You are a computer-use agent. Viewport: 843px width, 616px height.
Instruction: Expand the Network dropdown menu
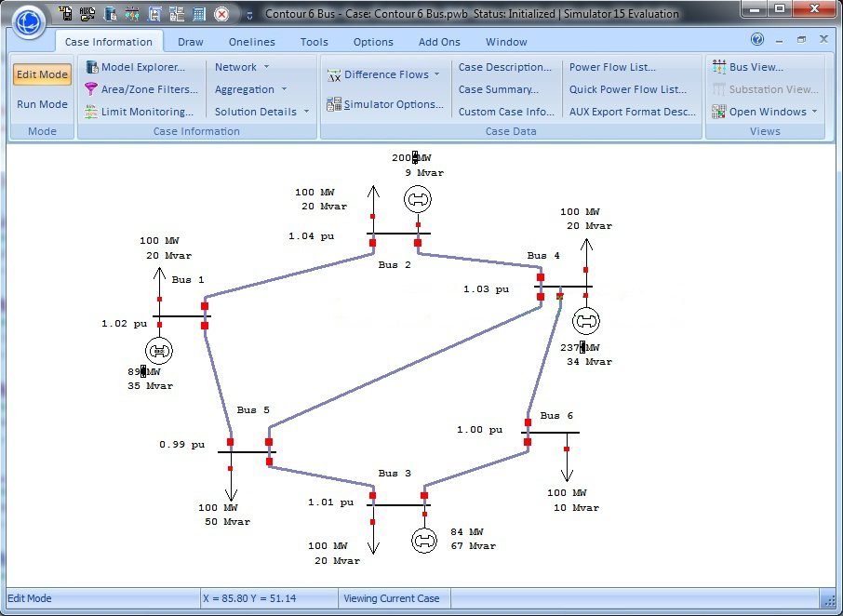click(242, 67)
